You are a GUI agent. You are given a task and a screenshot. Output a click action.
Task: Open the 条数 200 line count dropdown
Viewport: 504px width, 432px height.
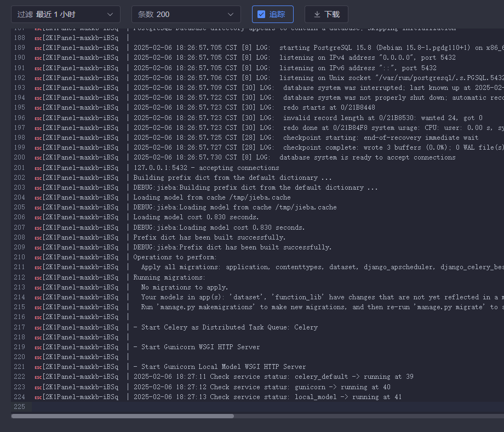186,14
